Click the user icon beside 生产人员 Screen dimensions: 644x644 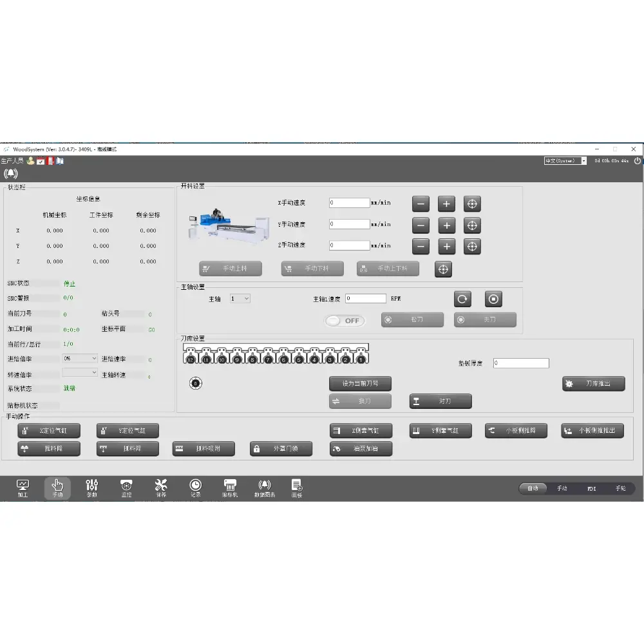click(x=30, y=160)
